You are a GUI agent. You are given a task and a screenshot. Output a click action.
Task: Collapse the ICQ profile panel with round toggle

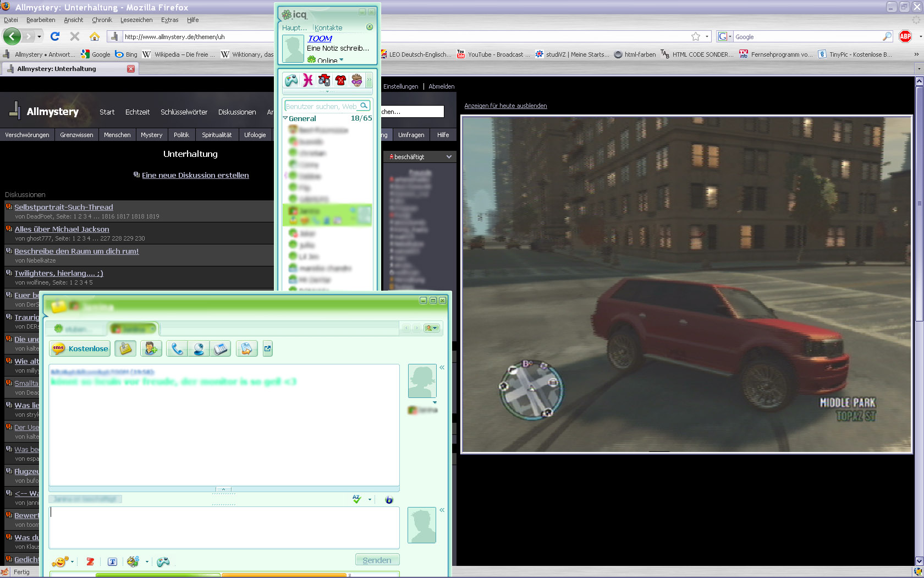[x=370, y=27]
